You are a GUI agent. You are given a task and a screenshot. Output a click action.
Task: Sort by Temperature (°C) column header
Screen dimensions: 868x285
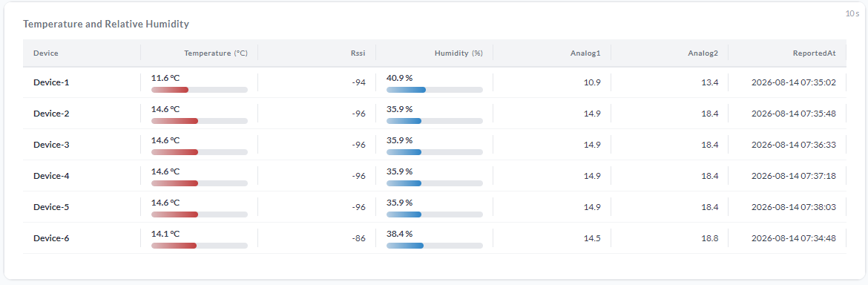tap(216, 53)
